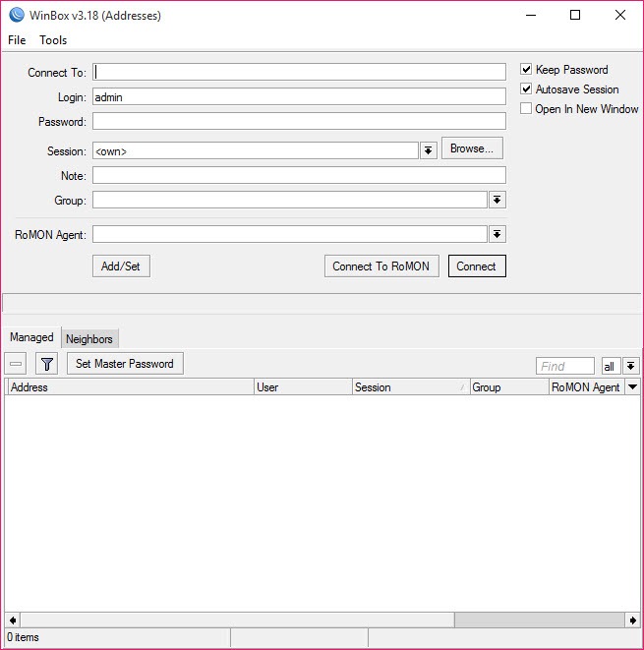Viewport: 644px width, 650px height.
Task: Enable Open In New Window checkbox
Action: coord(526,108)
